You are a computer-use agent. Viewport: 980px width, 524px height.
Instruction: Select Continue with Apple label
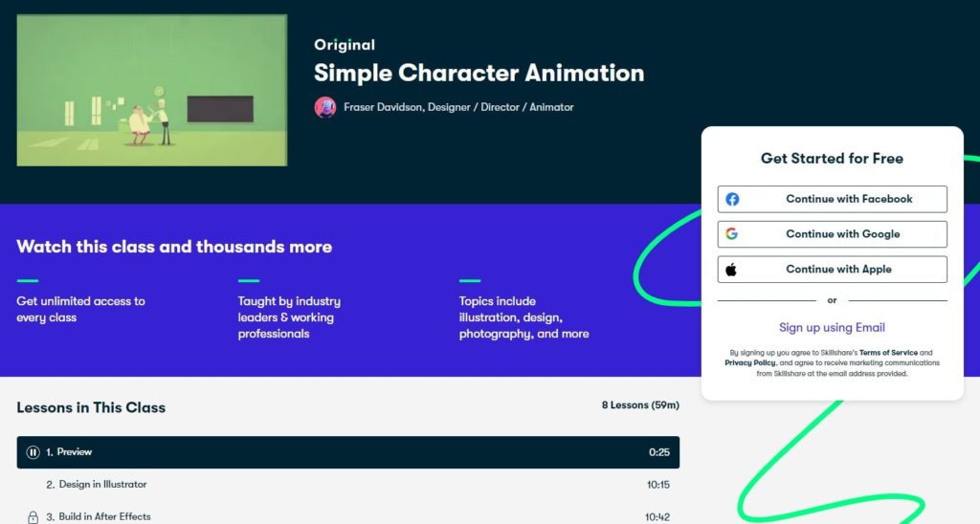click(838, 270)
